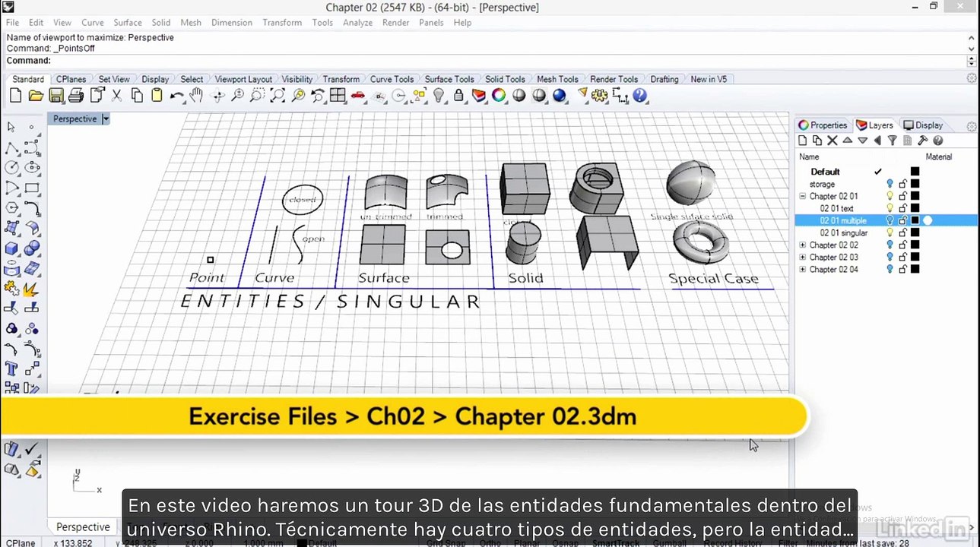
Task: Open panel options gear beside Display tab
Action: click(971, 125)
